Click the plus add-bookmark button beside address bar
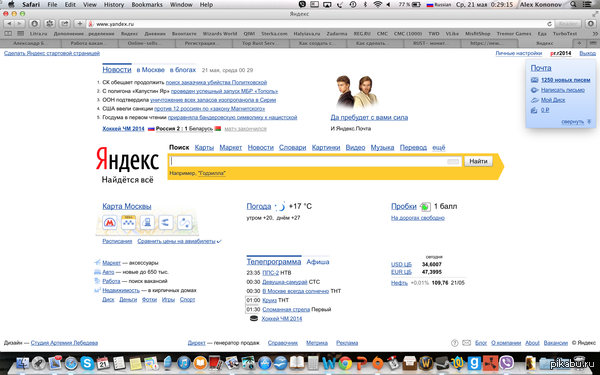Image resolution: width=600 pixels, height=375 pixels. (x=80, y=24)
